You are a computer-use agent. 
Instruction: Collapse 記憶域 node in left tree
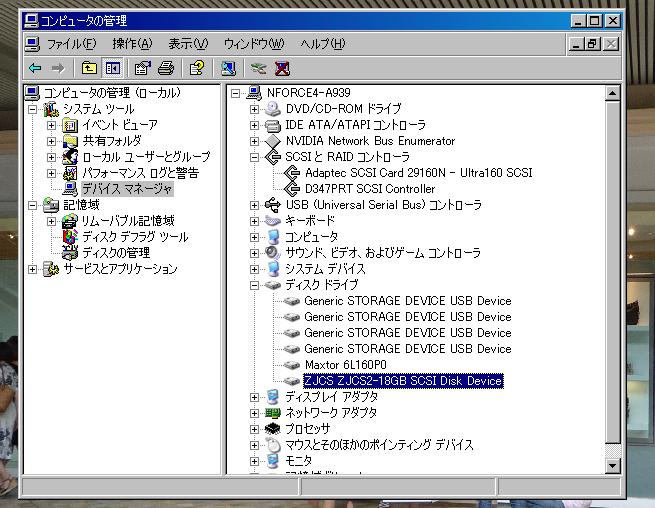pyautogui.click(x=32, y=205)
